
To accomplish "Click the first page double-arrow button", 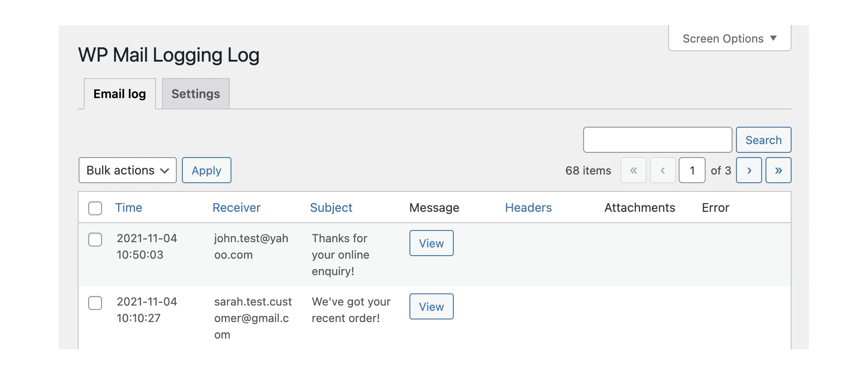I will (x=634, y=170).
